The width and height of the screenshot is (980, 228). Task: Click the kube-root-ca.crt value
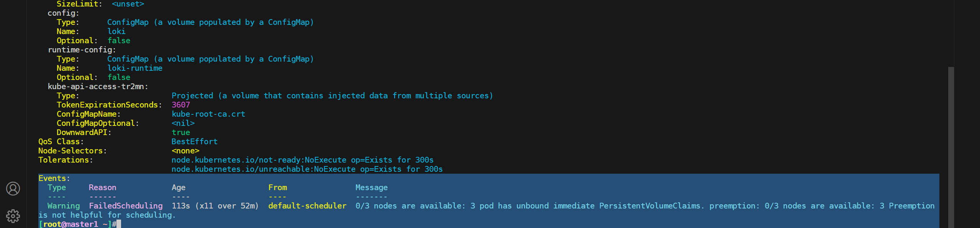[x=208, y=114]
